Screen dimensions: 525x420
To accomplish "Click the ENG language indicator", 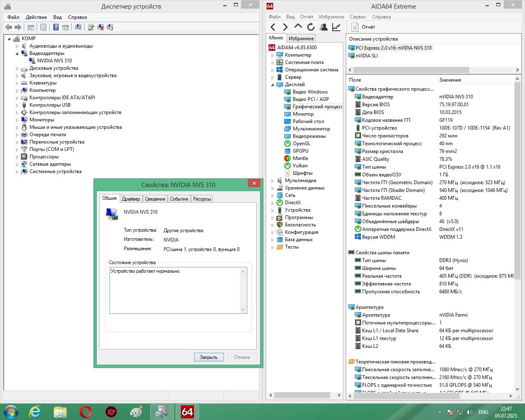I will tap(483, 412).
